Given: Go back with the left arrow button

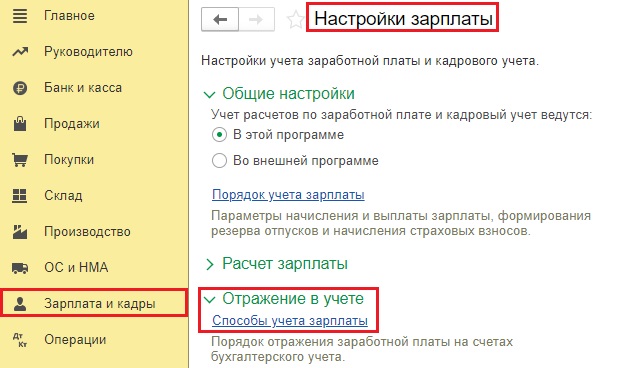Looking at the screenshot, I should (x=220, y=19).
